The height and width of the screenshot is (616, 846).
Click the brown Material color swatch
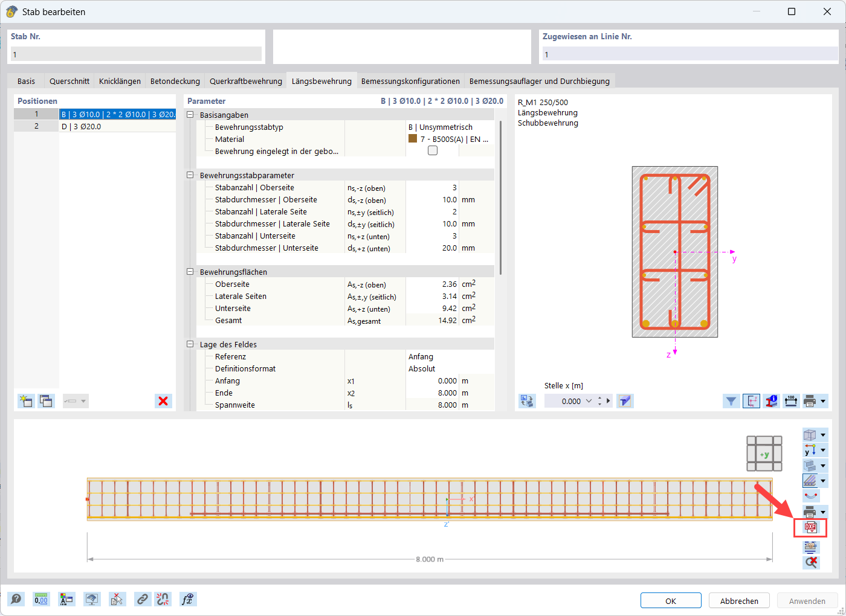click(x=413, y=139)
